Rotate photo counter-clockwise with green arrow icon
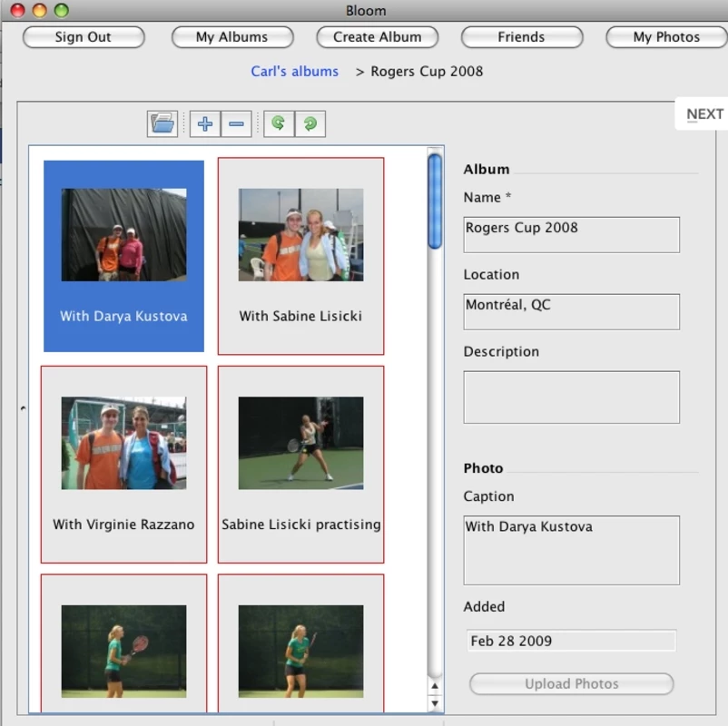 click(x=279, y=124)
